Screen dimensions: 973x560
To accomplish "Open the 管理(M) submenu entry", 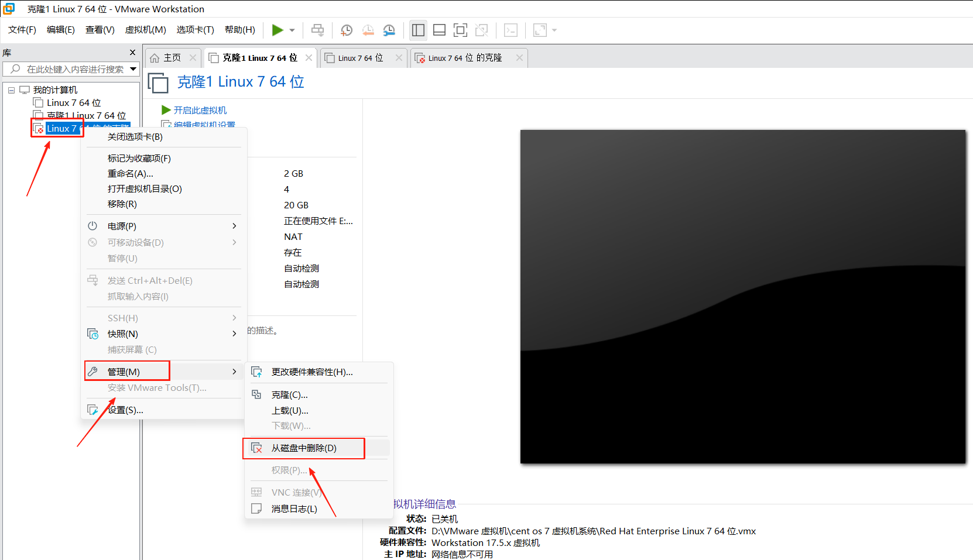I will point(163,372).
